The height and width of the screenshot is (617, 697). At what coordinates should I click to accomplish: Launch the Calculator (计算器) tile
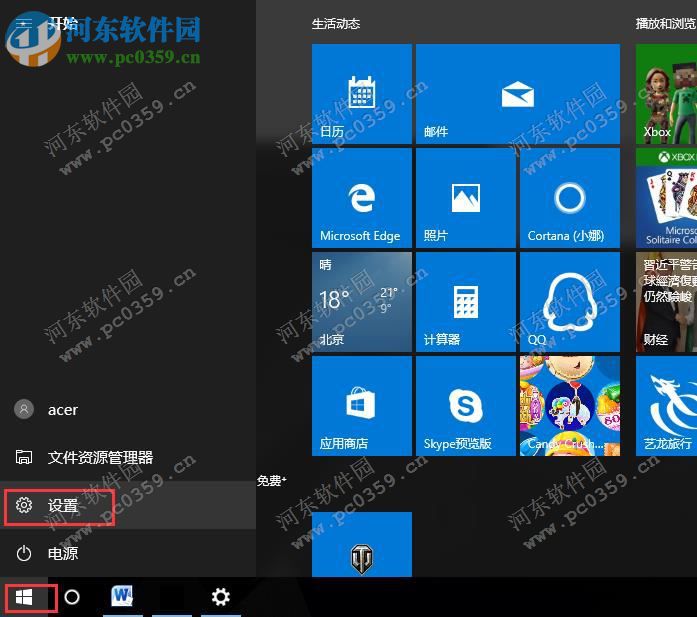(466, 302)
